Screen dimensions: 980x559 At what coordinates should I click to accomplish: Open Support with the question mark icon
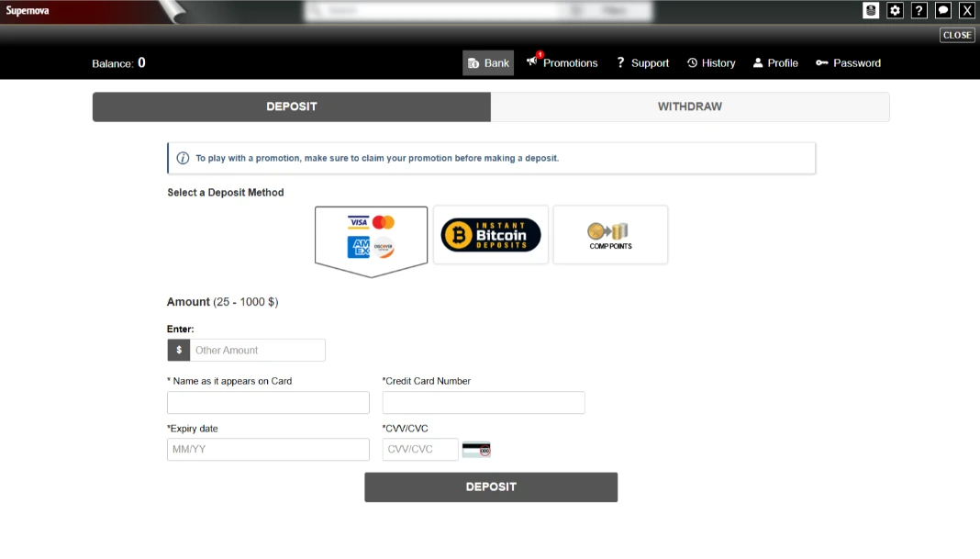620,63
